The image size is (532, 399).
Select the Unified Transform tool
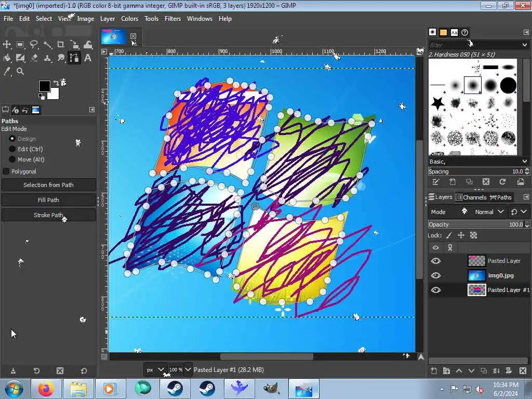point(74,45)
